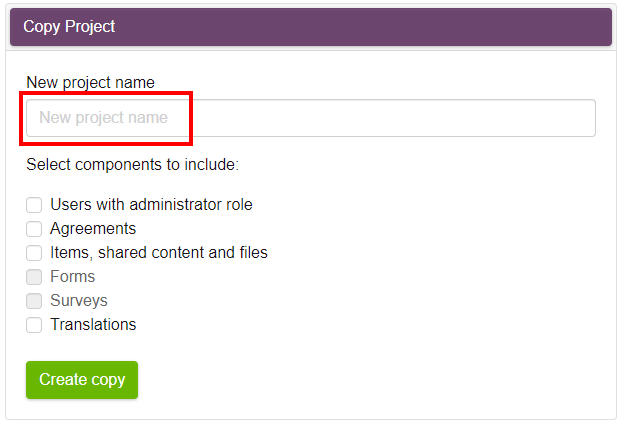This screenshot has width=621, height=426.
Task: Tick Items, shared content and files checkbox
Action: pos(34,253)
